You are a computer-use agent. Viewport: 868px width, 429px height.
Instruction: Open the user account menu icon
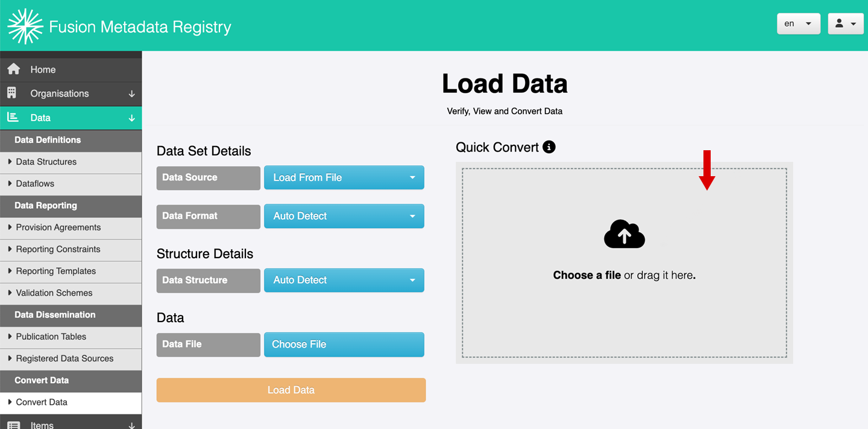[845, 24]
